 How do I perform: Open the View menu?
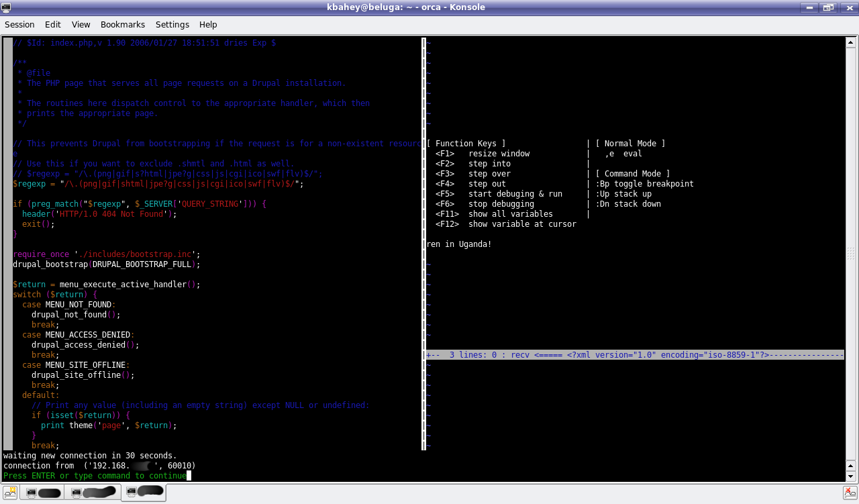(81, 24)
